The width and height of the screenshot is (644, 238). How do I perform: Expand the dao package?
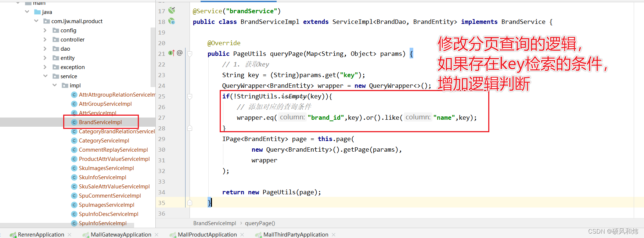tap(45, 49)
